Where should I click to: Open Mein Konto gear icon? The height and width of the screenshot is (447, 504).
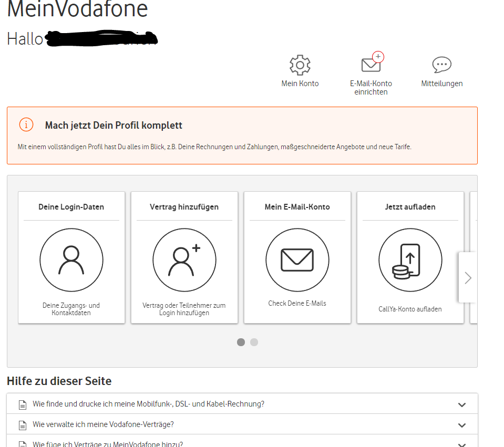tap(300, 65)
